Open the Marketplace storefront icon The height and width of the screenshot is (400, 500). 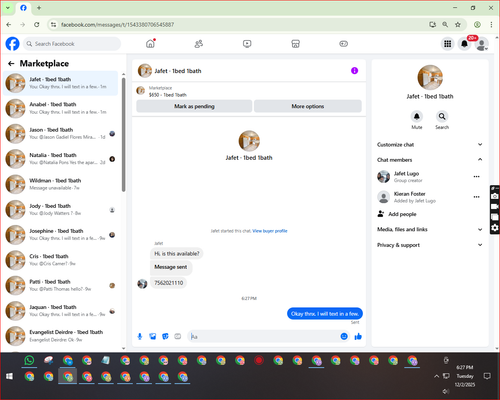click(x=295, y=44)
